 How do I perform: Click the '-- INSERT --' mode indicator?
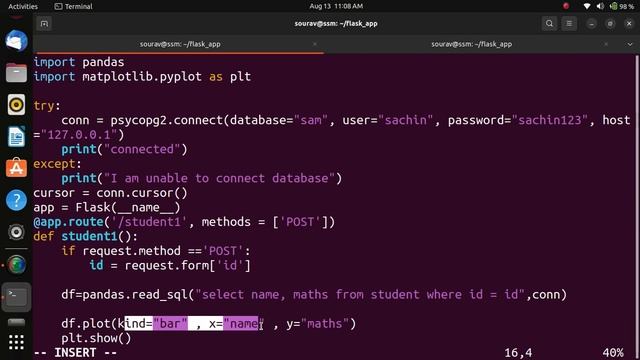pyautogui.click(x=76, y=353)
